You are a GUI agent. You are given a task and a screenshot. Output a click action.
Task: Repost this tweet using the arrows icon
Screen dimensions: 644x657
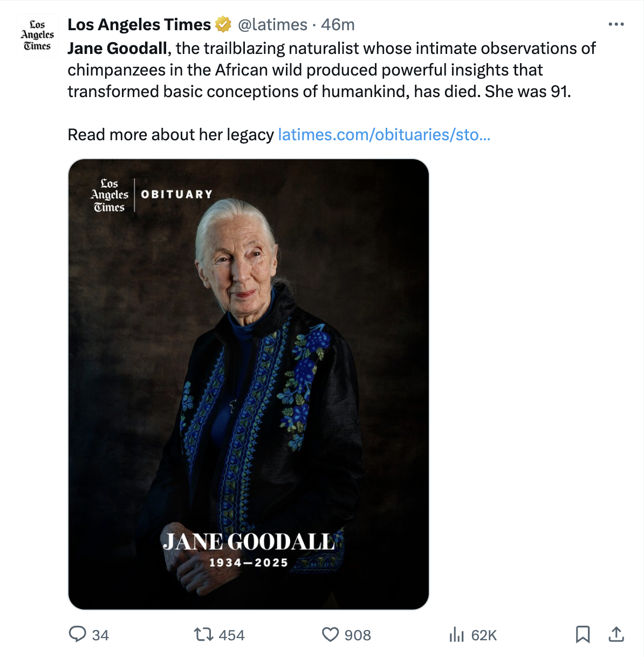[203, 634]
